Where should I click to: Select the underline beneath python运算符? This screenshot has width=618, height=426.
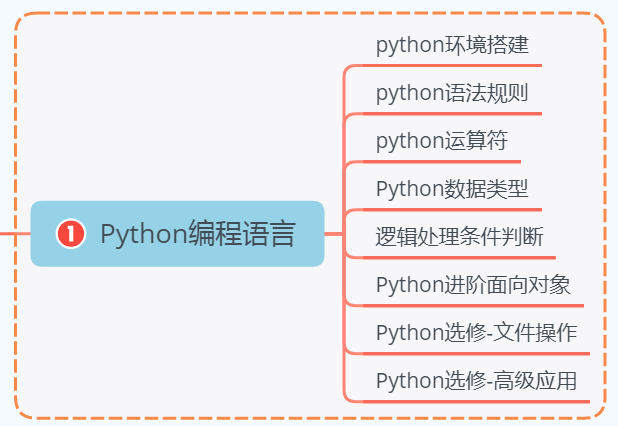coord(442,162)
